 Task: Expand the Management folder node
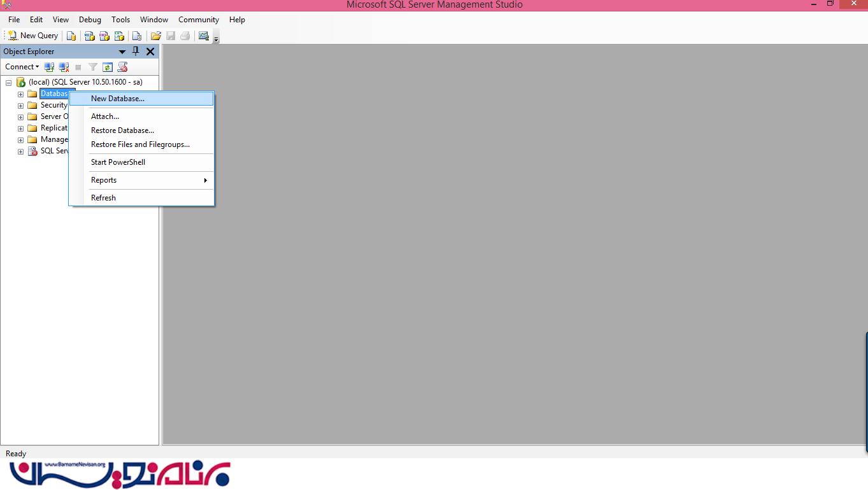click(x=20, y=140)
